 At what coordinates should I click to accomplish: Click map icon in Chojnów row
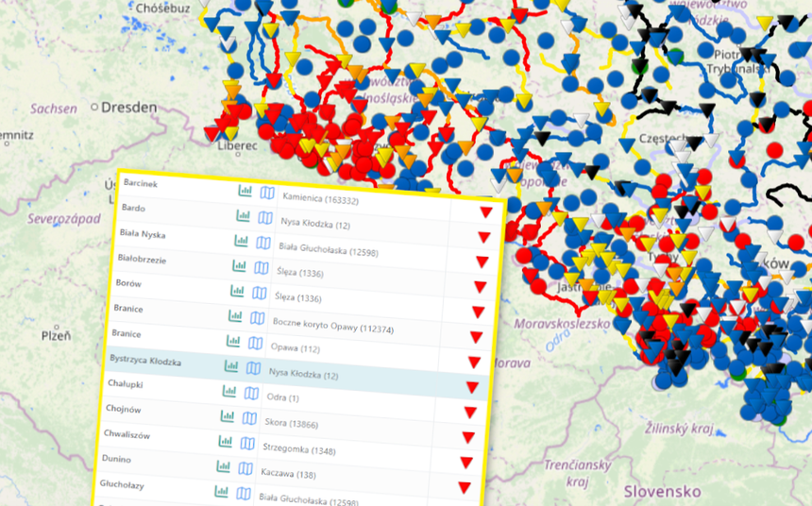(x=249, y=417)
